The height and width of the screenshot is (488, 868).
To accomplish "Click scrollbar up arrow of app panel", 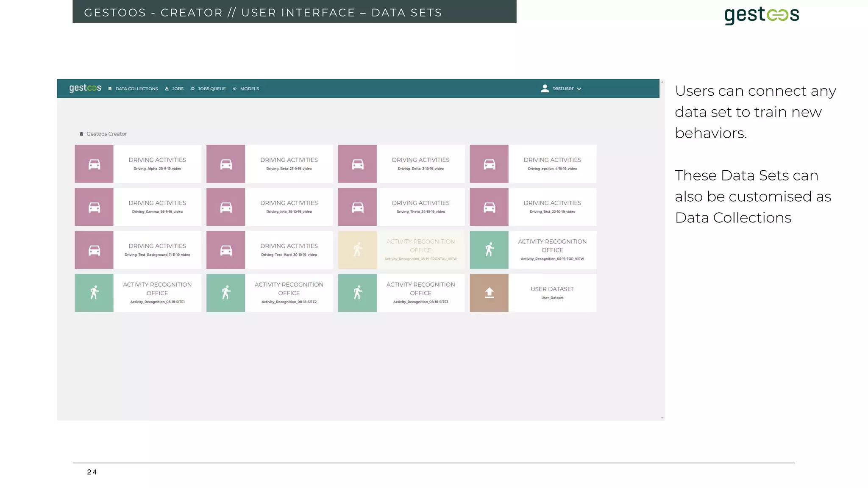I will click(662, 82).
